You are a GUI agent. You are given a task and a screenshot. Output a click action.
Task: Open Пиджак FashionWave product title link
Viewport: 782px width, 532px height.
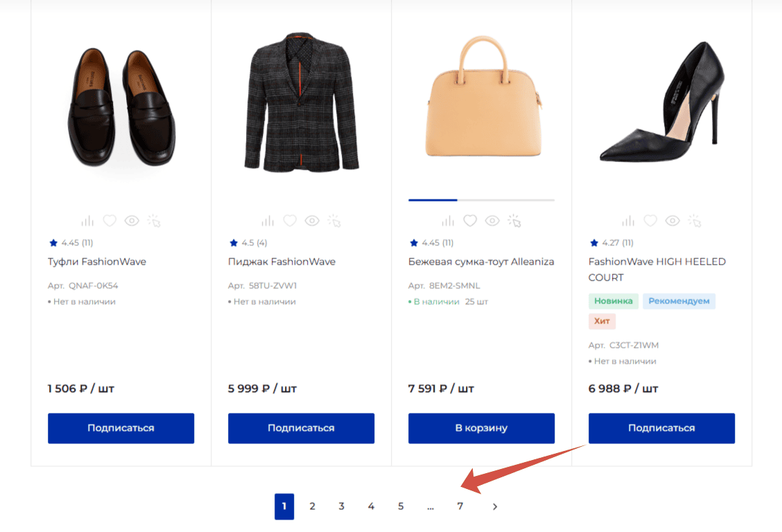point(281,262)
